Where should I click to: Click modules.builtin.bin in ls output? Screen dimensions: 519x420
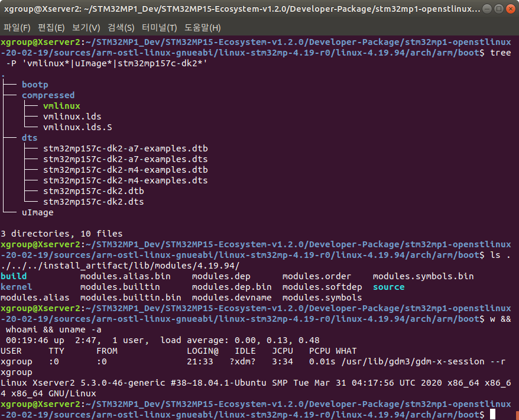131,298
